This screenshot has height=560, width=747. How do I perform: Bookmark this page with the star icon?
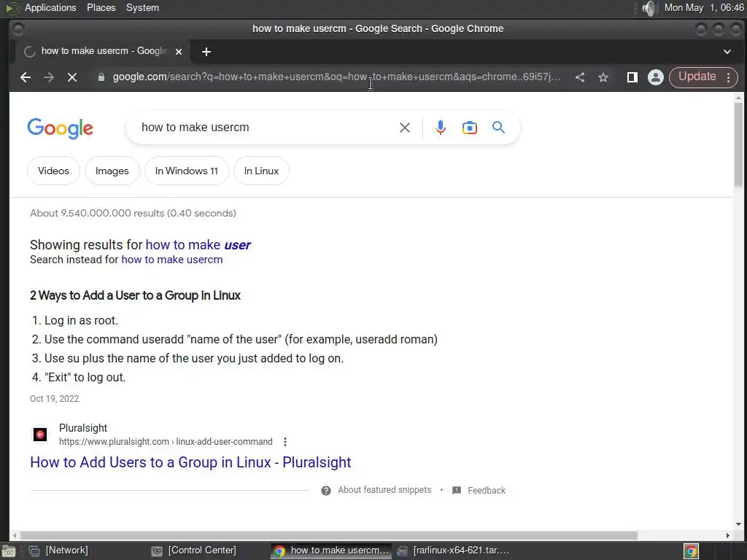tap(603, 77)
